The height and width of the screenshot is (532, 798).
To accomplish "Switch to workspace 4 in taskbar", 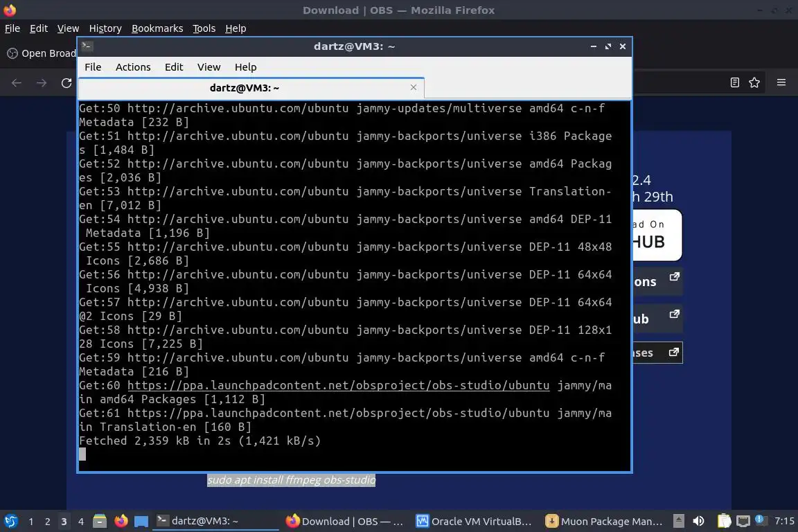I will (x=80, y=522).
